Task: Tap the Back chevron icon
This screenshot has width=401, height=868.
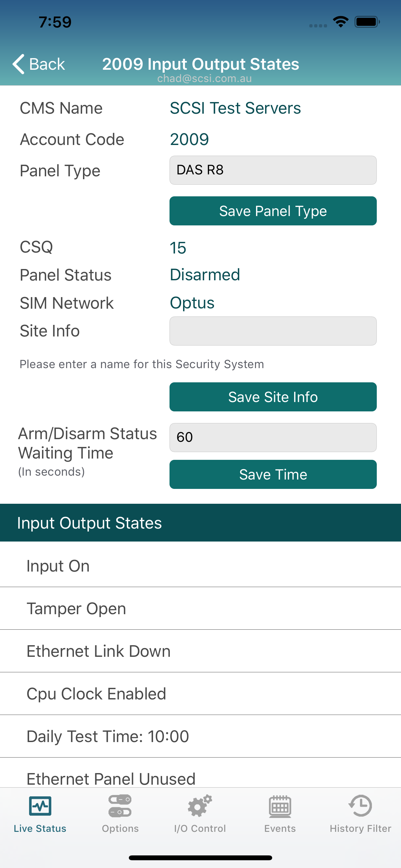Action: [18, 64]
